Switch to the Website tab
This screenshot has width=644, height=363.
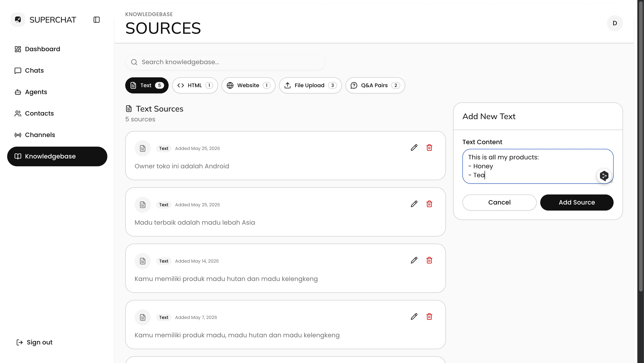pyautogui.click(x=248, y=85)
